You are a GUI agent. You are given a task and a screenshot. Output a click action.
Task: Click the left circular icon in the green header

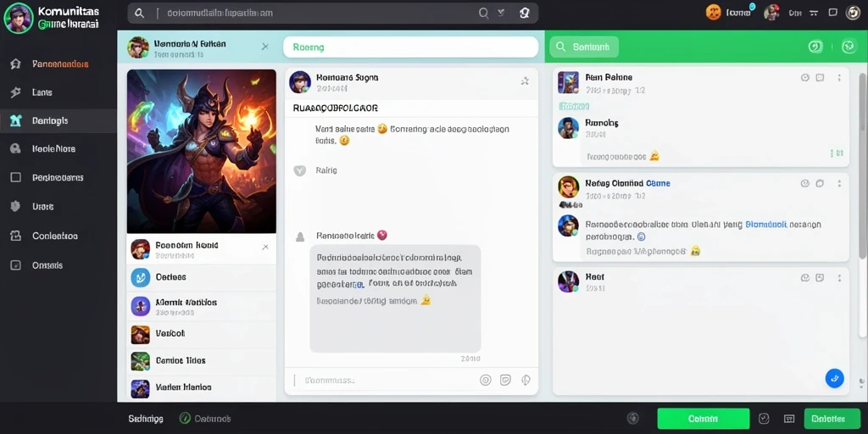pos(815,47)
